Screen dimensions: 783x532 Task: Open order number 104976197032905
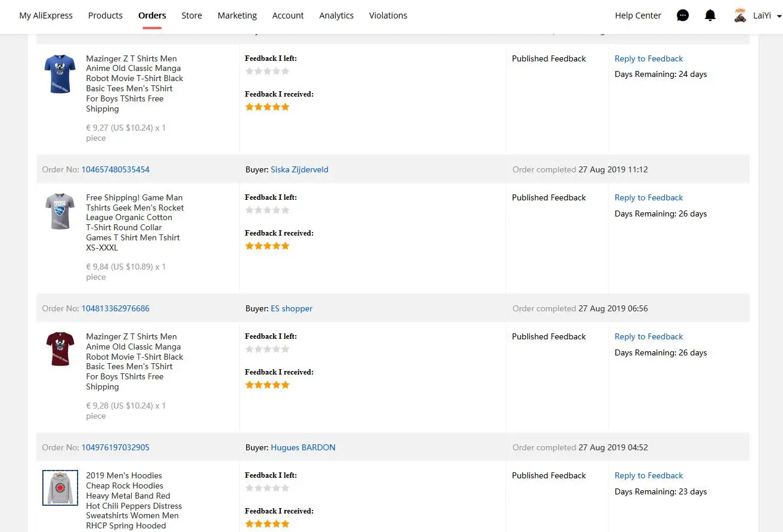[x=116, y=447]
